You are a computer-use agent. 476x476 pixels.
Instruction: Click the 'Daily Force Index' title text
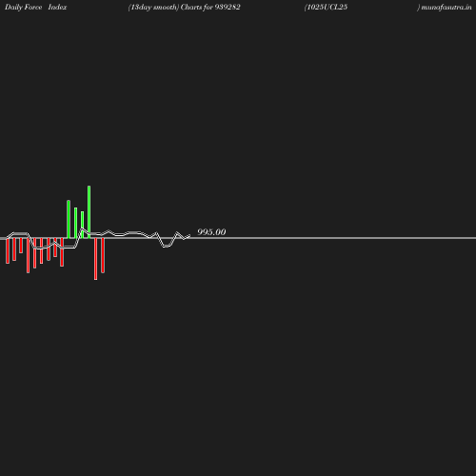pyautogui.click(x=36, y=7)
